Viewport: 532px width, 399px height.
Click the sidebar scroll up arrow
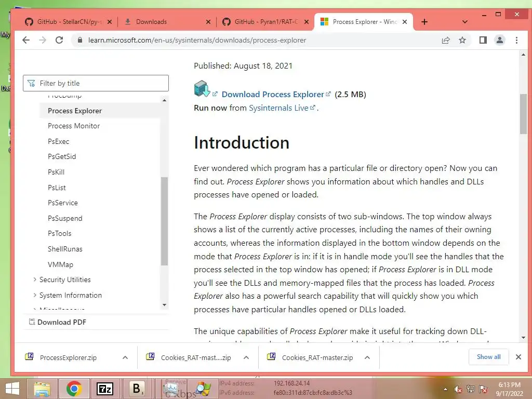pos(164,100)
